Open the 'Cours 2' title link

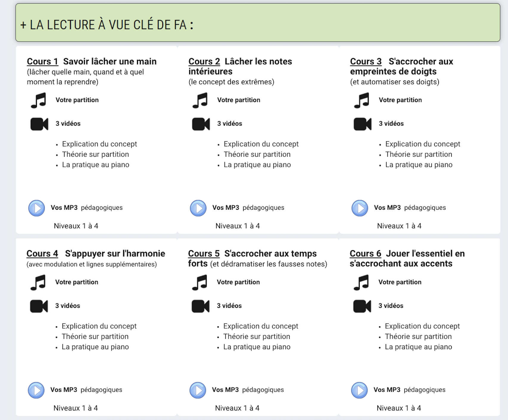204,62
